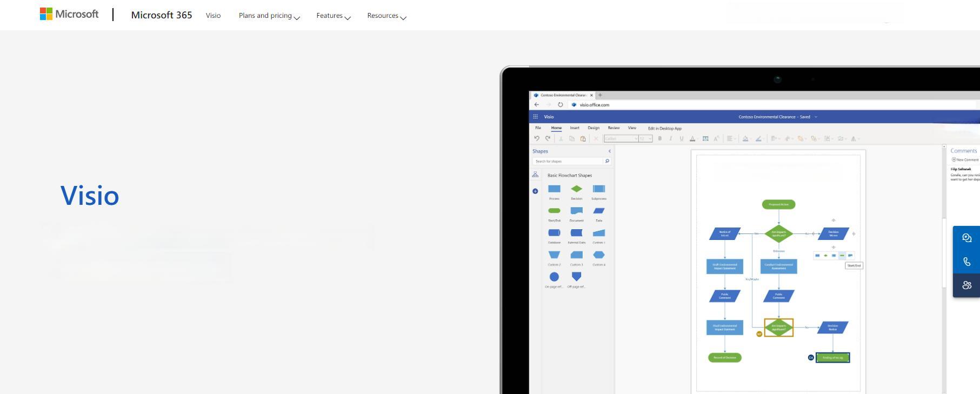Click the Paste clipboard icon
980x394 pixels.
(583, 139)
